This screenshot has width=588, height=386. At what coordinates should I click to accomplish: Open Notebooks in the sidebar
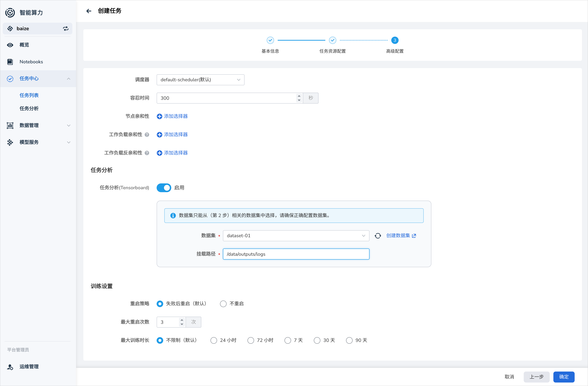tap(38, 62)
